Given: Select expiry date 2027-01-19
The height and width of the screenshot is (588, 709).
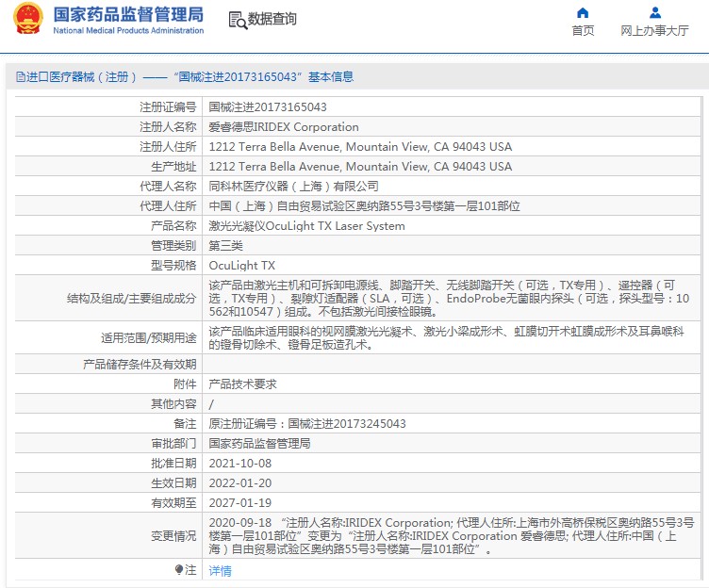Looking at the screenshot, I should point(240,503).
